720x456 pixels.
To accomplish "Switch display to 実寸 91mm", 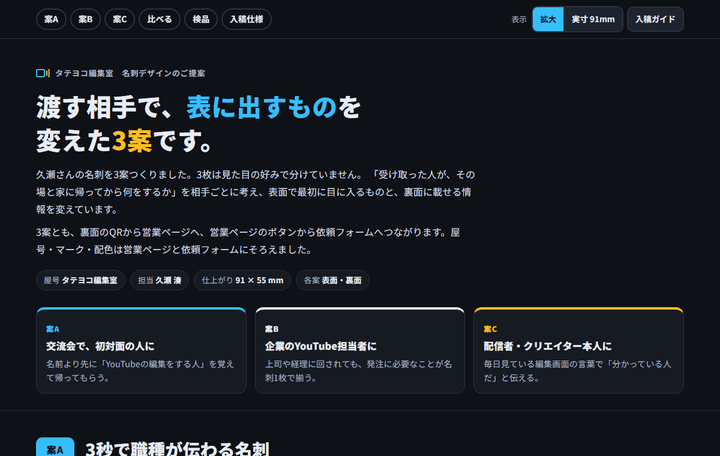I will click(593, 19).
